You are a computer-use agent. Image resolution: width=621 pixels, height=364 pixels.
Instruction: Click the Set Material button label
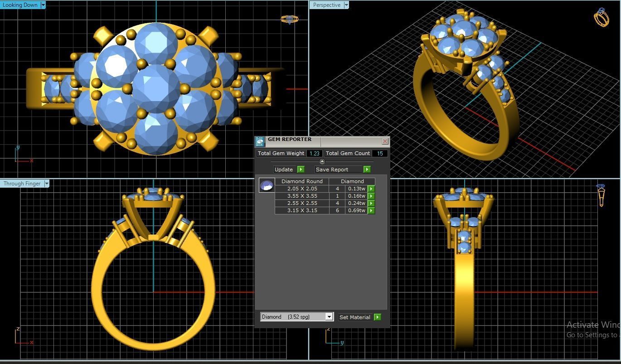click(x=356, y=317)
